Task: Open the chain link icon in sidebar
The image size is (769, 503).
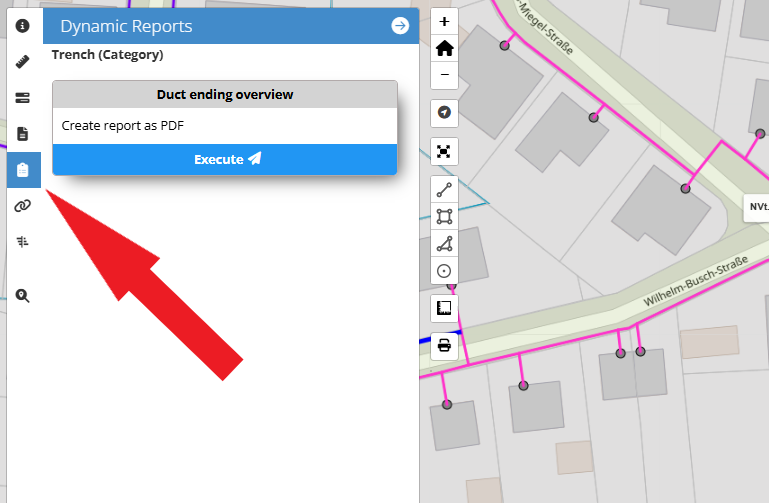Action: tap(22, 206)
